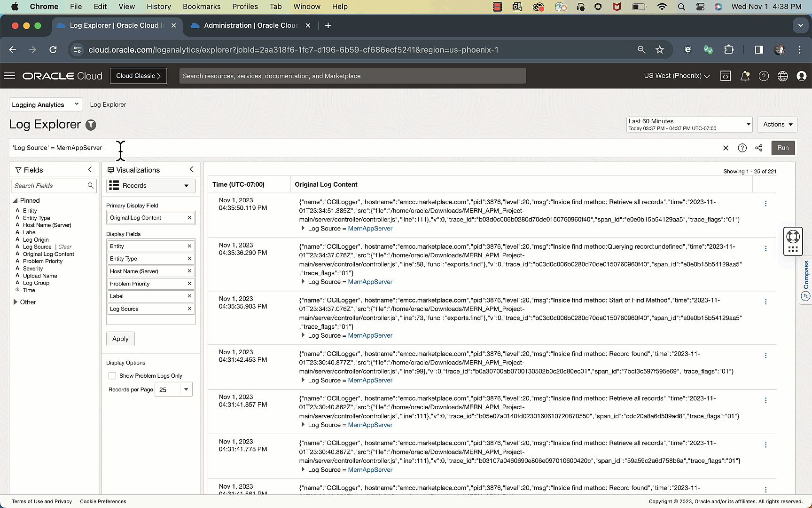Expand the Other fields section
Screen dimensions: 812x508
coord(16,302)
